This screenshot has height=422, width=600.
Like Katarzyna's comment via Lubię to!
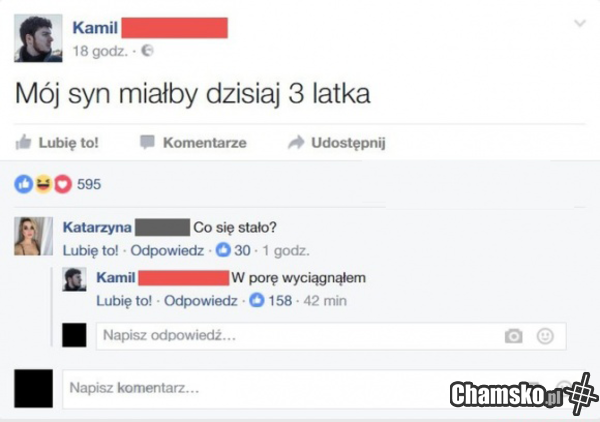click(91, 251)
